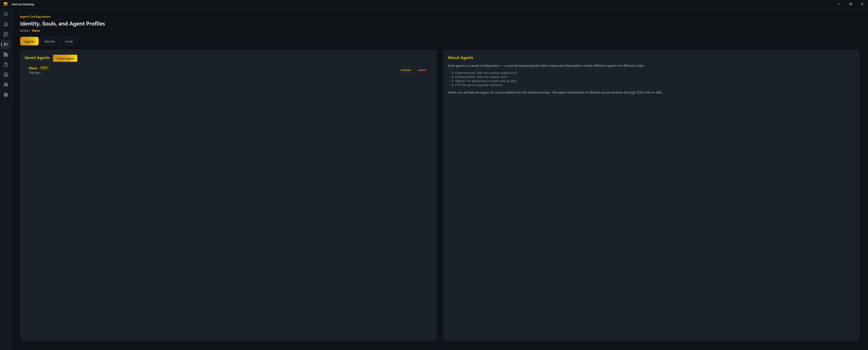Restore down the Hermes Desktop window

pyautogui.click(x=851, y=4)
